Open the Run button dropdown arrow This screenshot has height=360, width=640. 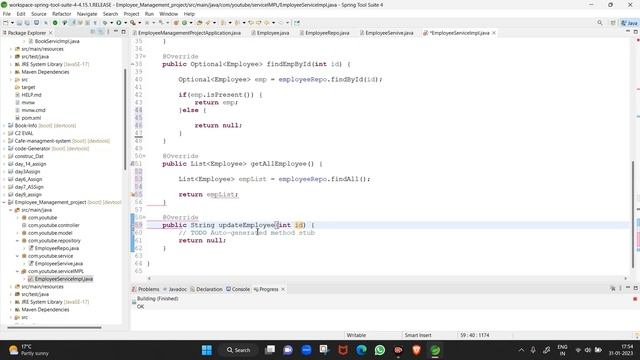pos(125,22)
